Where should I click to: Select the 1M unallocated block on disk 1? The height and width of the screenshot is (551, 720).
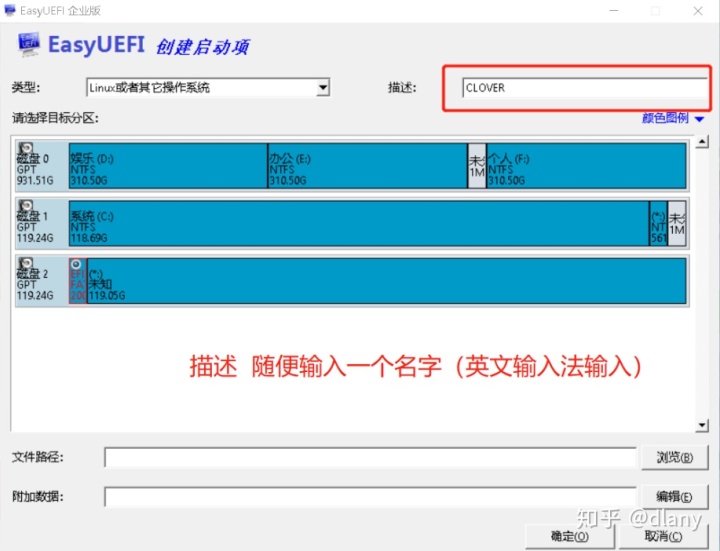click(677, 223)
